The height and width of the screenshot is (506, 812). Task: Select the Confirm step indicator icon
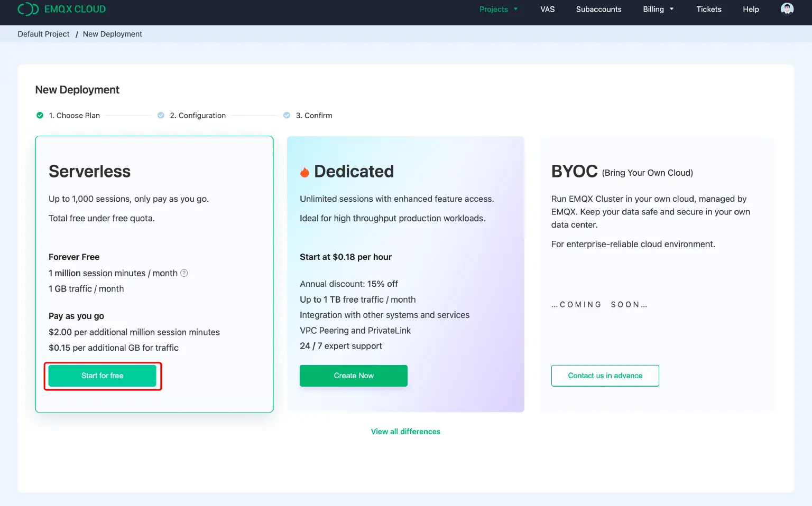click(x=287, y=115)
